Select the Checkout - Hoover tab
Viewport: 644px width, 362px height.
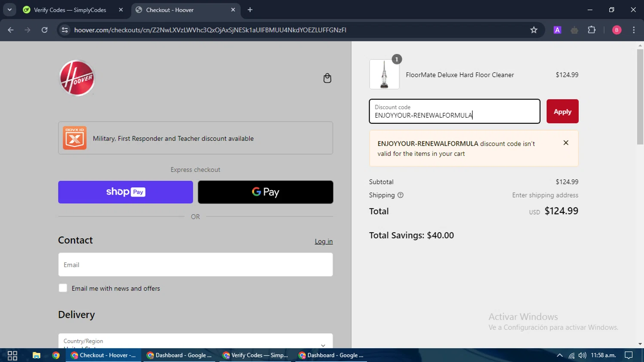pyautogui.click(x=170, y=10)
